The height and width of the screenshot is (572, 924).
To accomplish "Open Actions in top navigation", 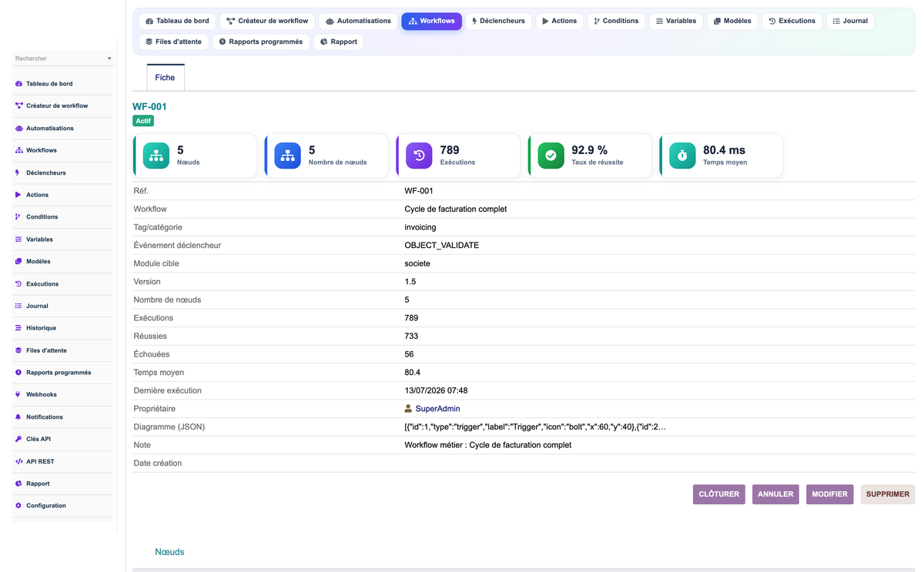I will point(559,21).
